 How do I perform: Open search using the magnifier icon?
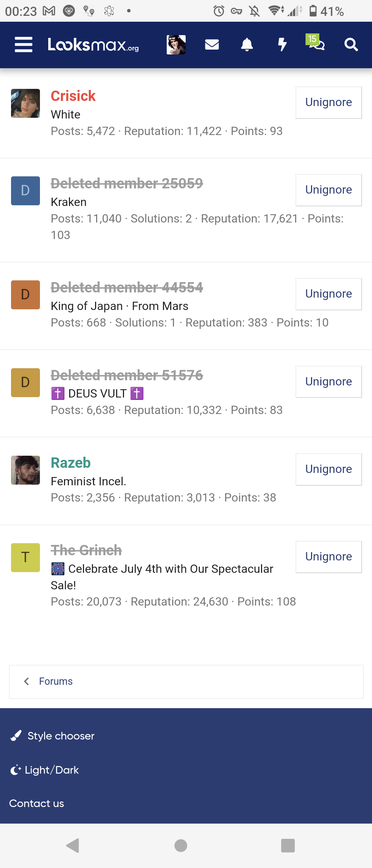(351, 44)
